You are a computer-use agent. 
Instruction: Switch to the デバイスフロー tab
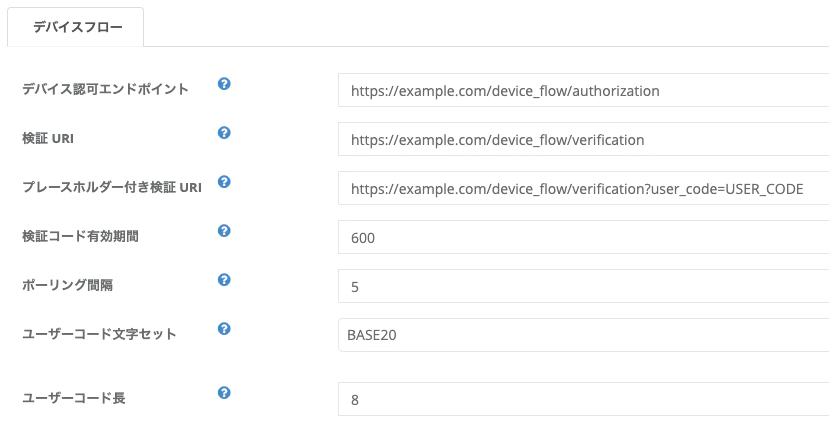tap(76, 27)
